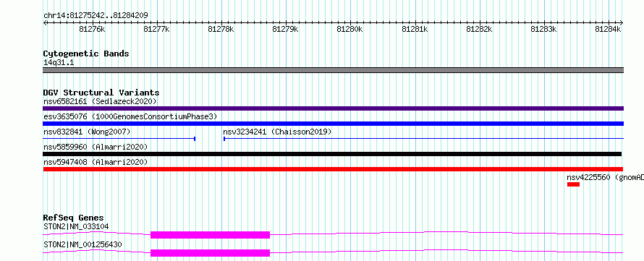
Task: Open the STON2|NM_001256430 gene label
Action: (x=82, y=244)
